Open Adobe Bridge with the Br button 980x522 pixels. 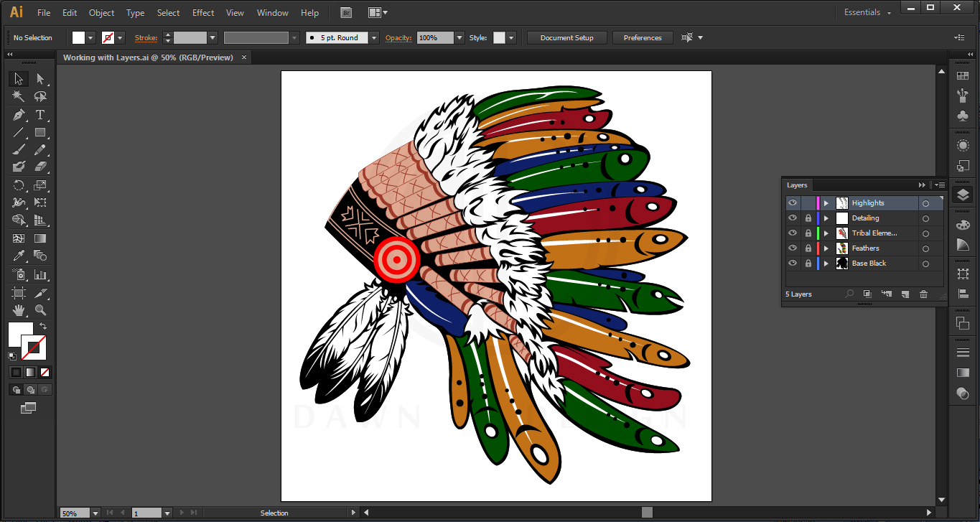coord(346,13)
